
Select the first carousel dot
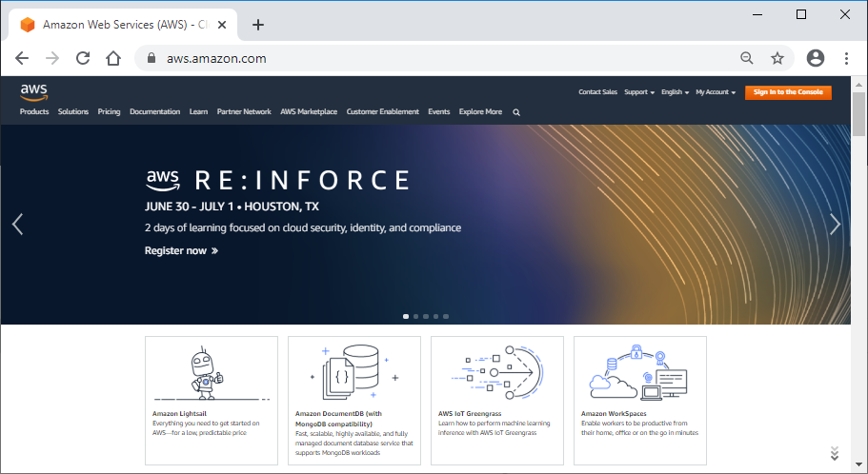pyautogui.click(x=406, y=316)
